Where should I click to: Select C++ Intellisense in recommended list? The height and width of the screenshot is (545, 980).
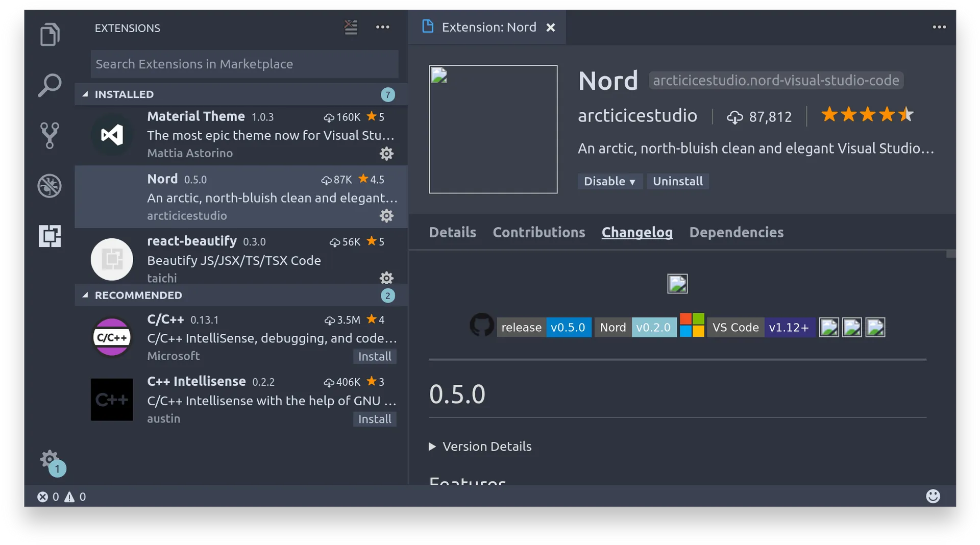tap(241, 399)
